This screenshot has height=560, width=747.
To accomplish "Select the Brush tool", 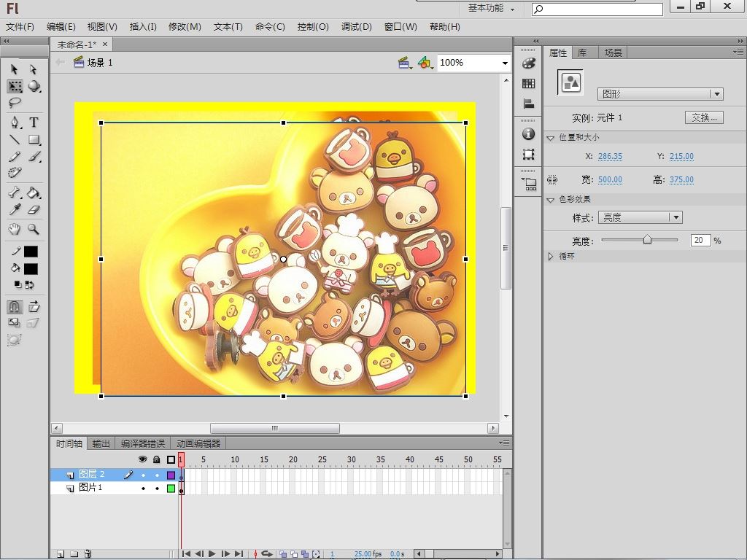I will coord(34,157).
